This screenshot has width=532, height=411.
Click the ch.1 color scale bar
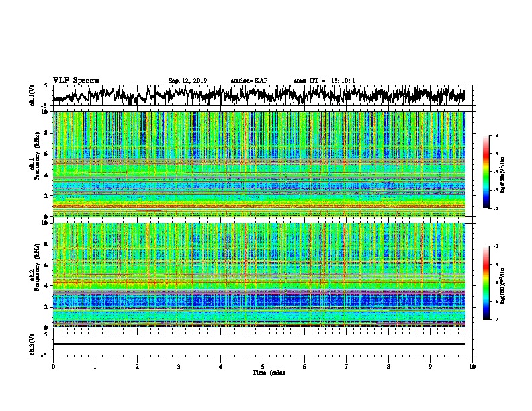coord(486,172)
